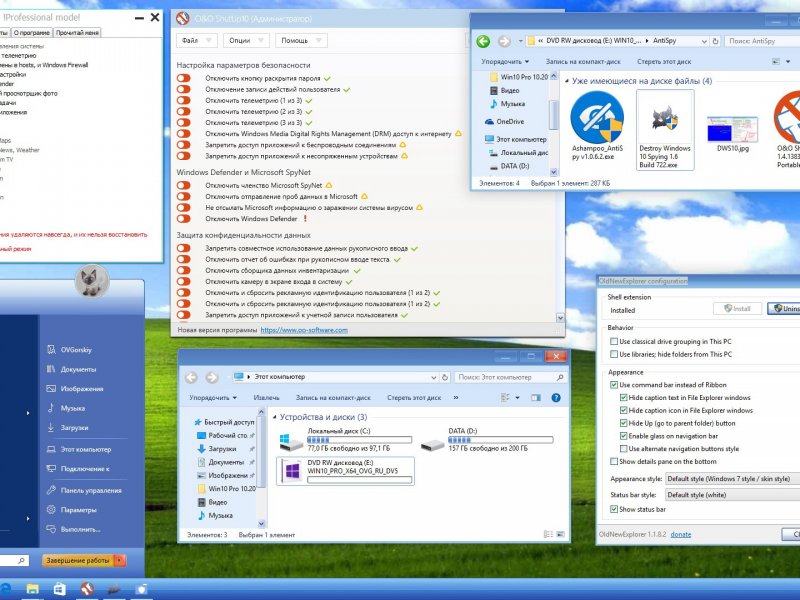Toggle Отключить камеру в экране входа switch
800x600 pixels.
[184, 281]
